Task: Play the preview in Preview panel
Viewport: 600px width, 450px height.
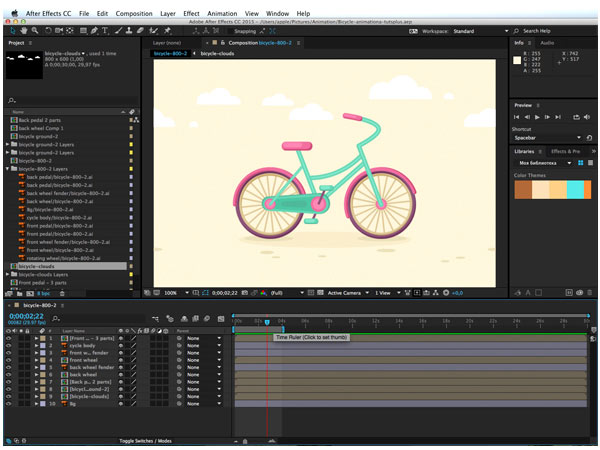Action: coord(537,117)
